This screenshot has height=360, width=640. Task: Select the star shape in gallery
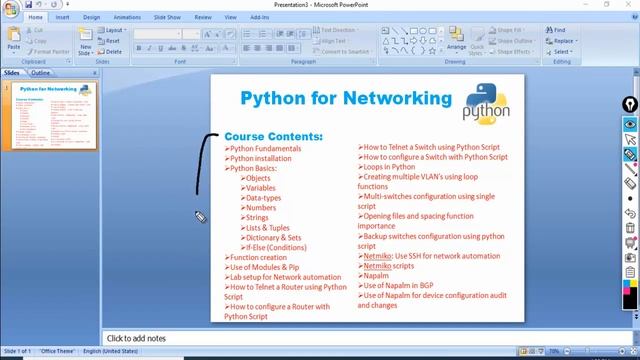(432, 51)
